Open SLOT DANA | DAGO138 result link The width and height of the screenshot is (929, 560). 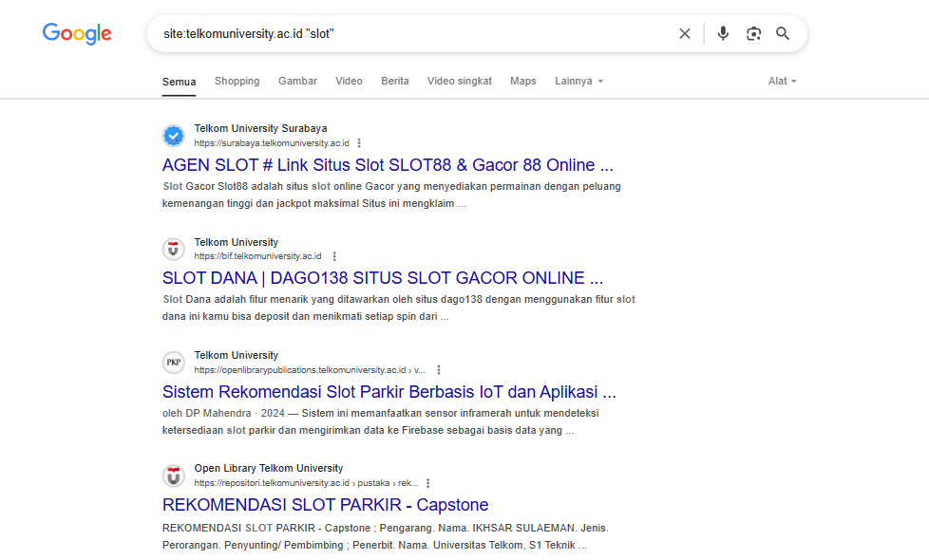pyautogui.click(x=383, y=278)
